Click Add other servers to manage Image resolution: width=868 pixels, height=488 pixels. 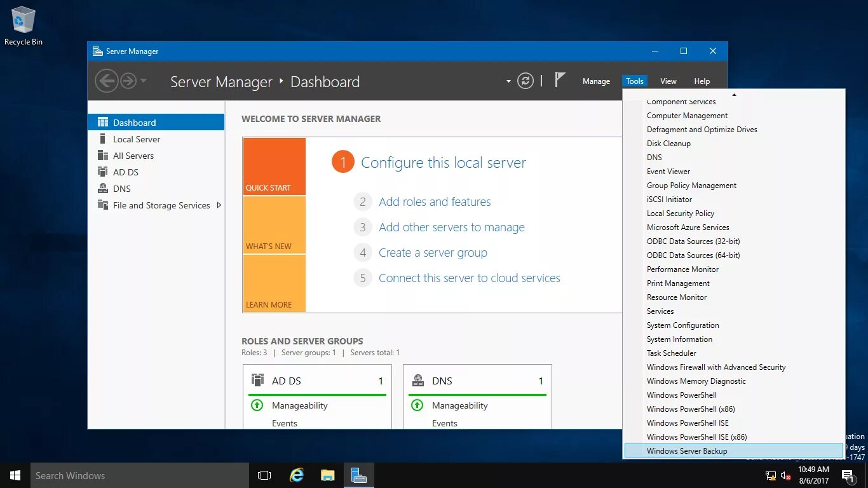452,227
